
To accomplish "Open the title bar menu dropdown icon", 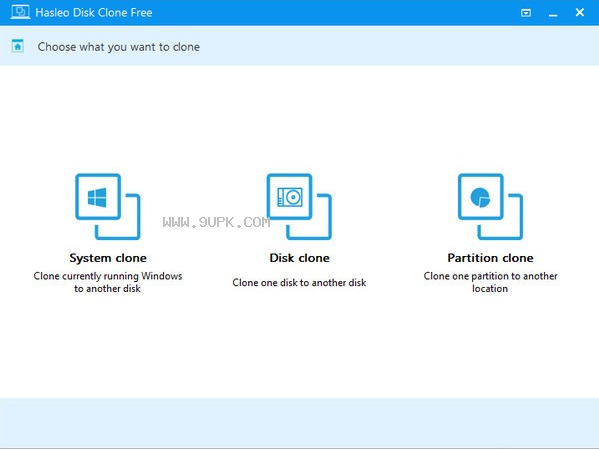I will point(526,13).
